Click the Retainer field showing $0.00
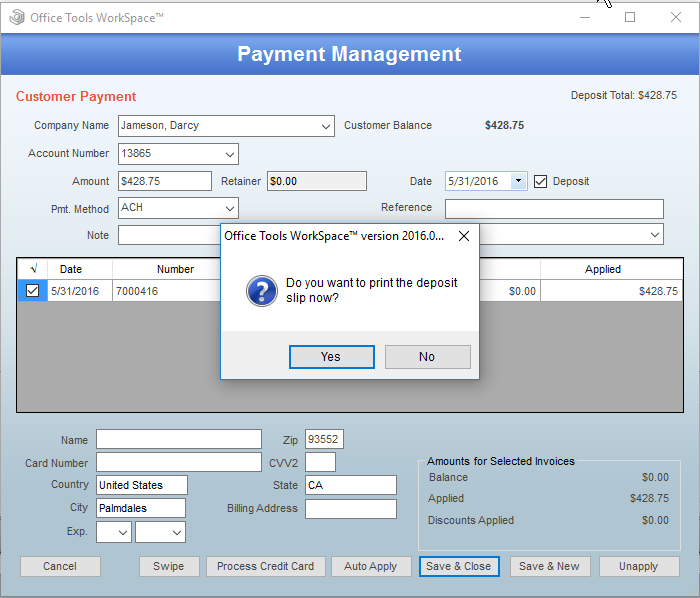This screenshot has height=598, width=700. click(x=317, y=181)
